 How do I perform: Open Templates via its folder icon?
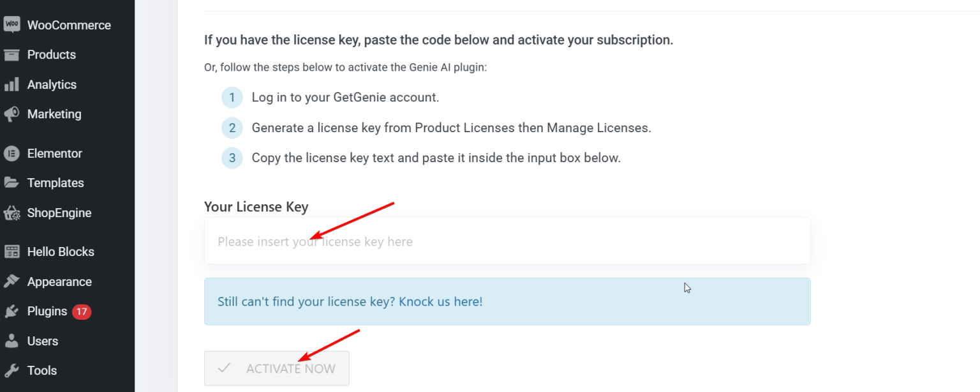[x=12, y=183]
